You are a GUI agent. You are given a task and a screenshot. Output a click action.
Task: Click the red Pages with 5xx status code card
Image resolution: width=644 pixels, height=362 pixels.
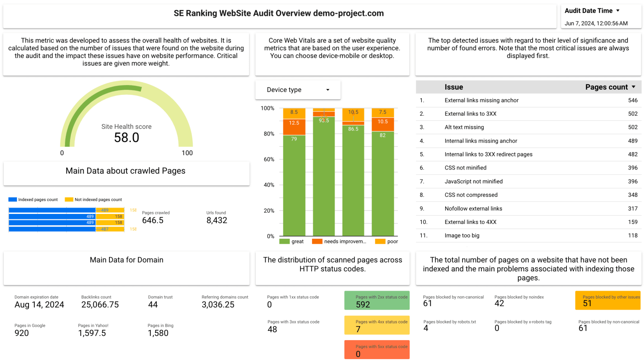tap(377, 350)
